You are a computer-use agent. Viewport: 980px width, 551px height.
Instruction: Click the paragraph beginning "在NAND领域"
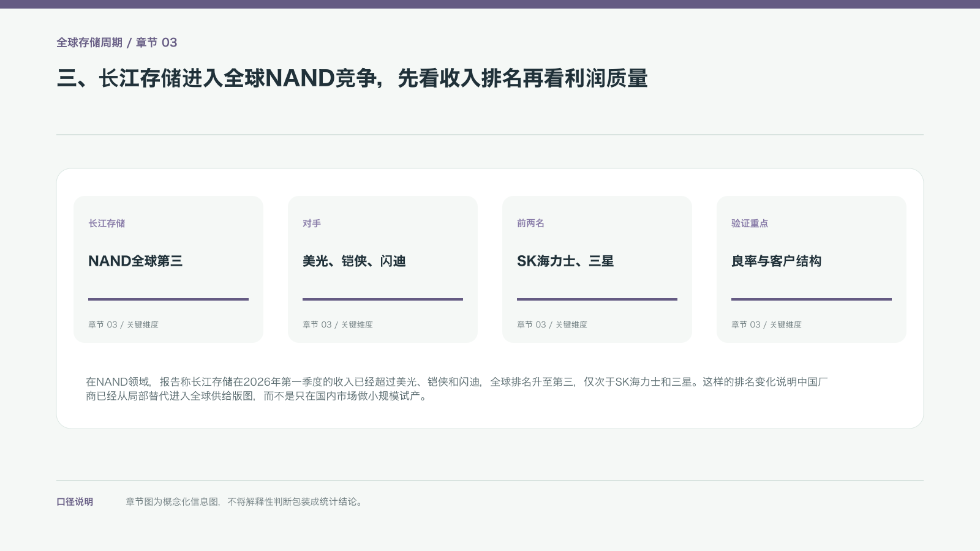click(x=457, y=389)
